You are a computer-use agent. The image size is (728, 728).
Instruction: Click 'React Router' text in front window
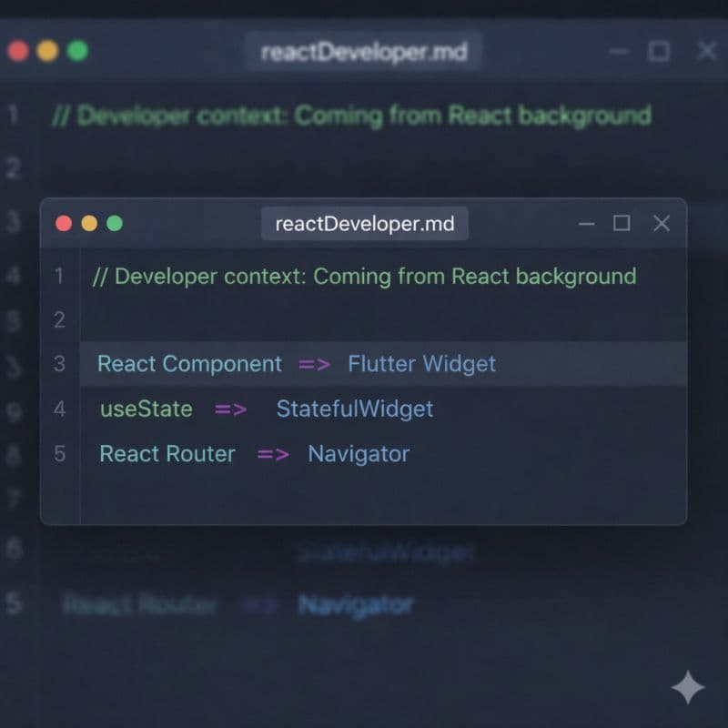[x=167, y=453]
